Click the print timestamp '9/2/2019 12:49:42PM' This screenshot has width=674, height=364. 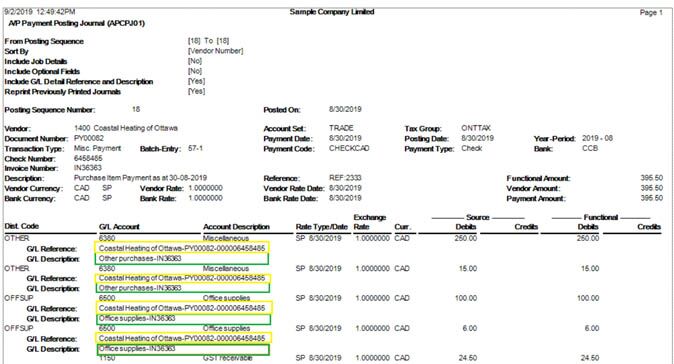pos(40,12)
